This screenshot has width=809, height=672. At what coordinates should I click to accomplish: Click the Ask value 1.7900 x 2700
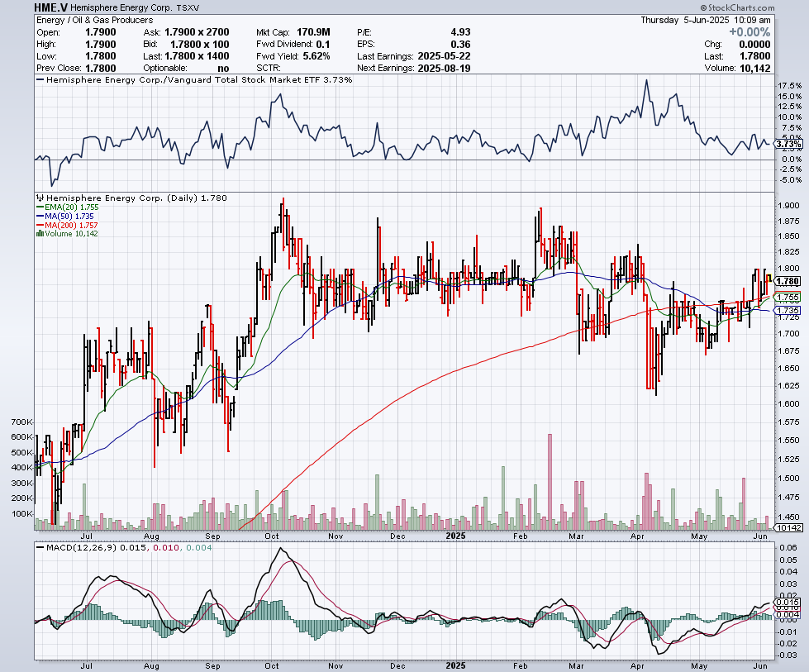tap(197, 32)
